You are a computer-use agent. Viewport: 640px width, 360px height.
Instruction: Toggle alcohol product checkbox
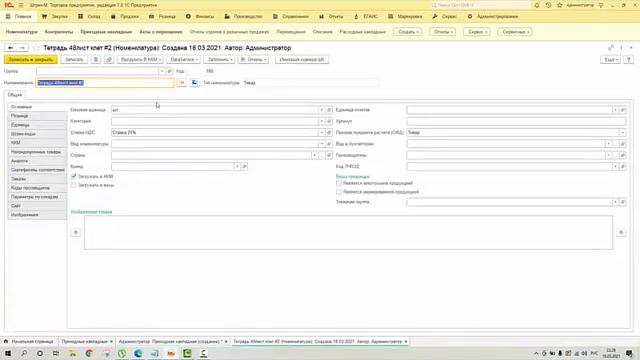[x=339, y=183]
